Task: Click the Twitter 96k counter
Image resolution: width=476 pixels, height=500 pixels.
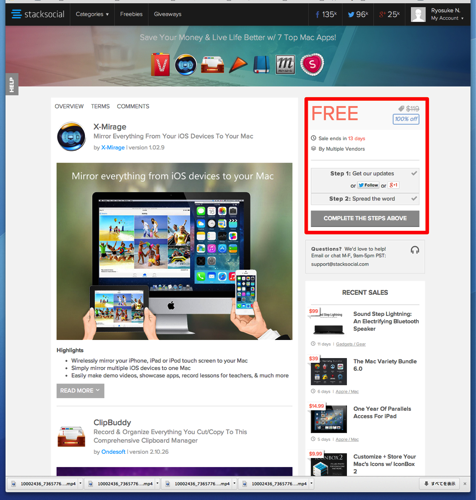Action: [x=358, y=14]
